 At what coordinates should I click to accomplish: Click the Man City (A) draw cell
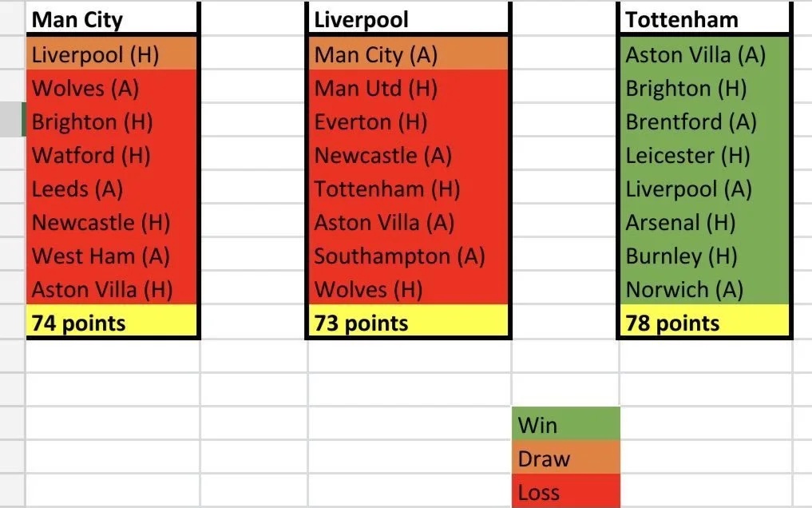coord(409,54)
